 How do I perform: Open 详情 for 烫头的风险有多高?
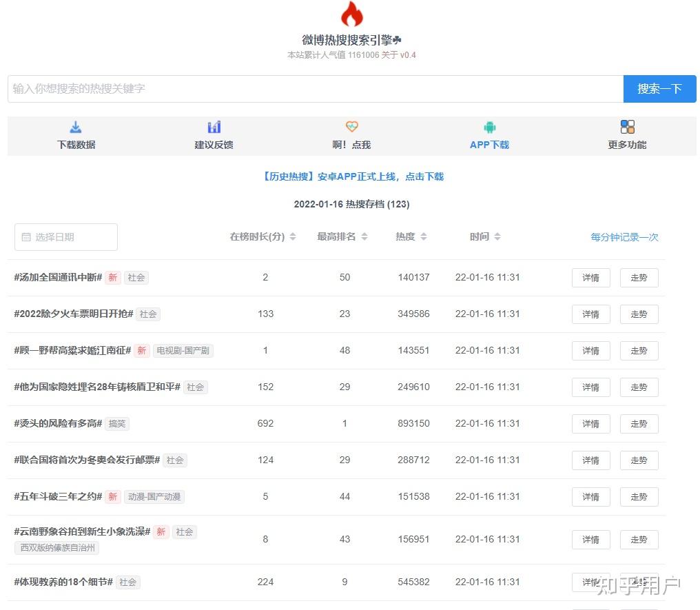[x=590, y=424]
